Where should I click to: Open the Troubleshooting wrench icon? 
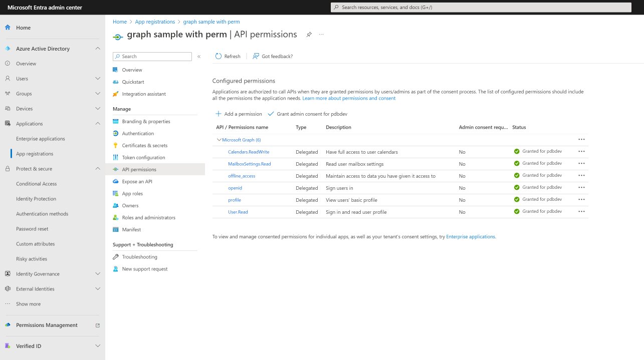pos(116,257)
